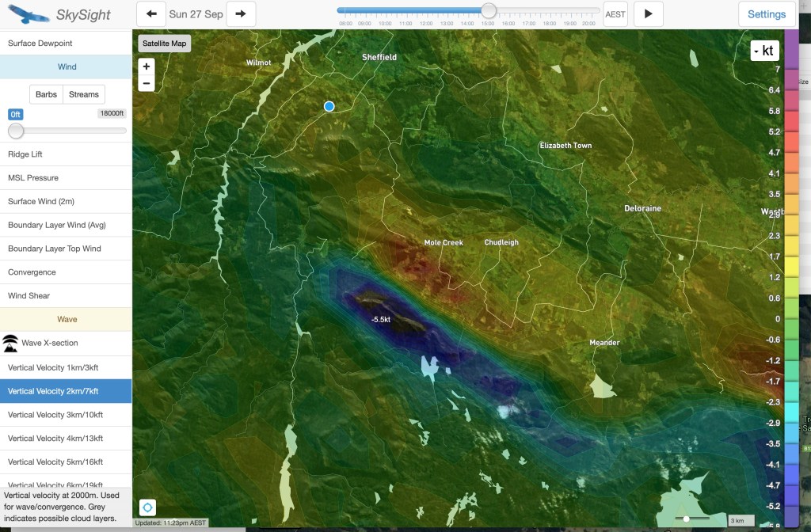The image size is (811, 532).
Task: Toggle wind Streams display
Action: [x=84, y=94]
